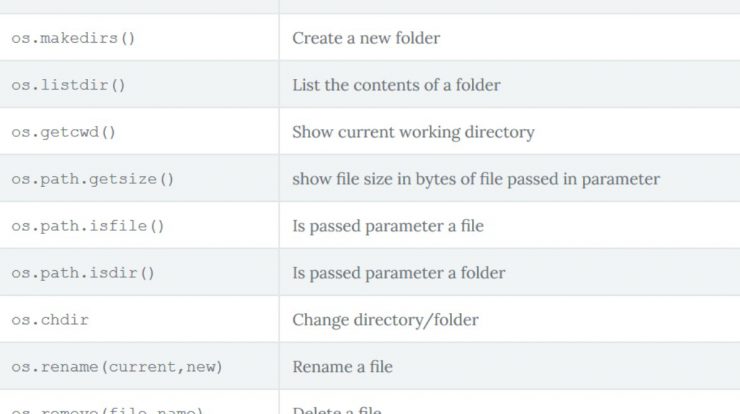
Task: Select the 'Rename a file' description
Action: click(342, 367)
